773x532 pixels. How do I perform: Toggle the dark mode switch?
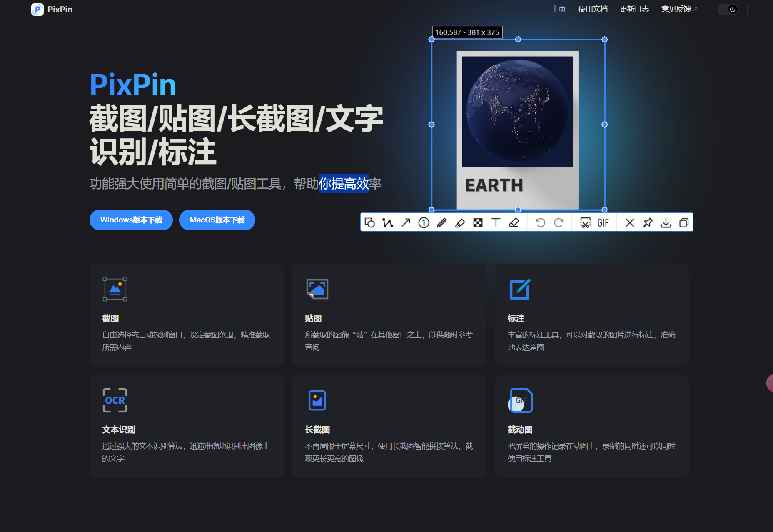pyautogui.click(x=728, y=9)
